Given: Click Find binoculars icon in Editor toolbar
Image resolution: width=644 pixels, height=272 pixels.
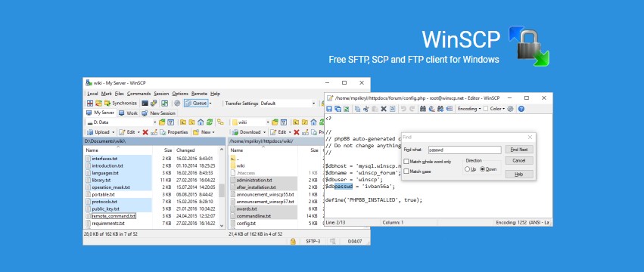Looking at the screenshot, I should click(x=422, y=109).
